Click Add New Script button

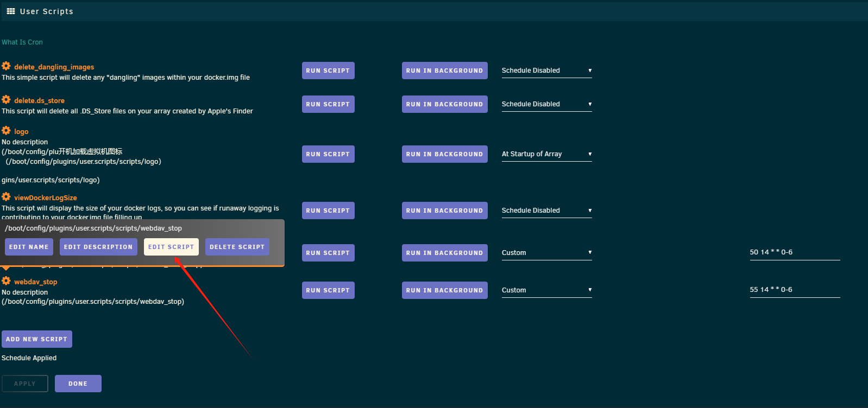click(x=37, y=339)
